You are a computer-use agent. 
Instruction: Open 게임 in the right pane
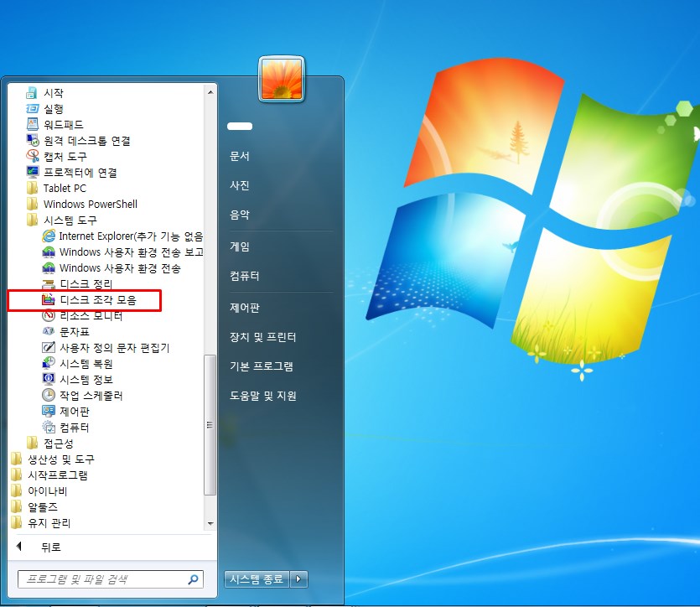[x=239, y=246]
